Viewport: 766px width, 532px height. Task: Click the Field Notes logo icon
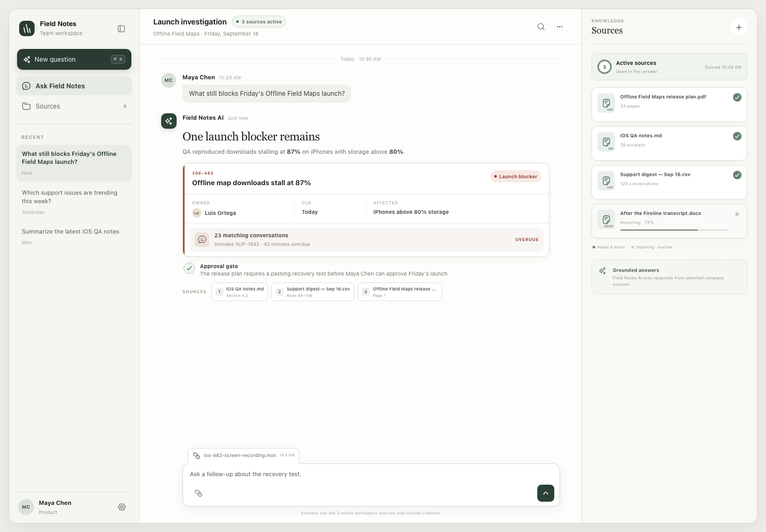[27, 28]
